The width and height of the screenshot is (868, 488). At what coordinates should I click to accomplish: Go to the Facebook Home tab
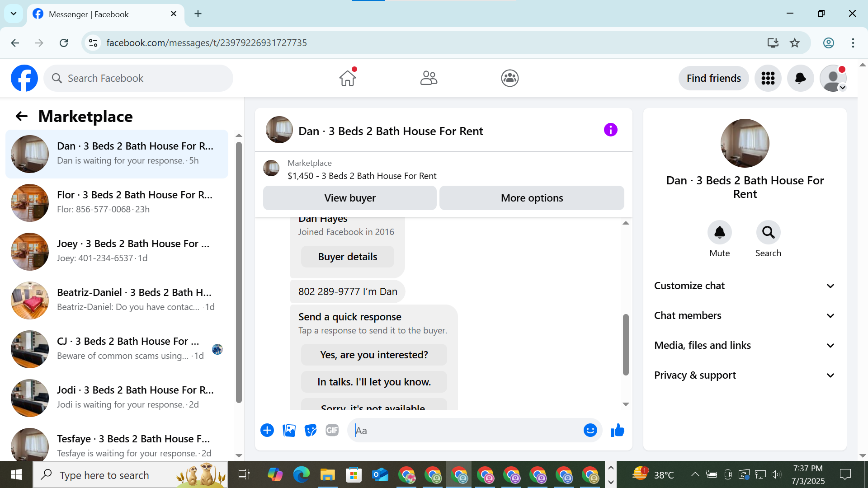348,78
